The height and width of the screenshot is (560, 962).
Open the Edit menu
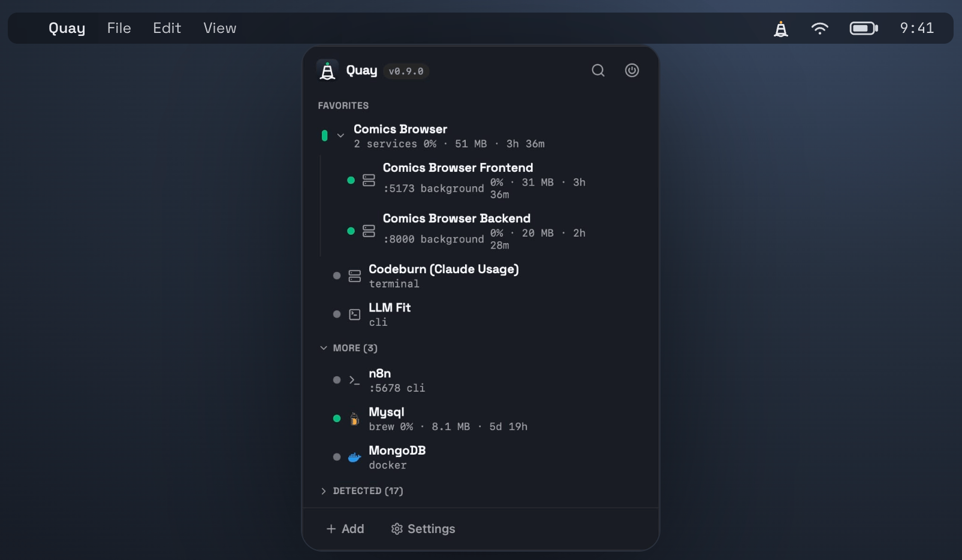167,28
